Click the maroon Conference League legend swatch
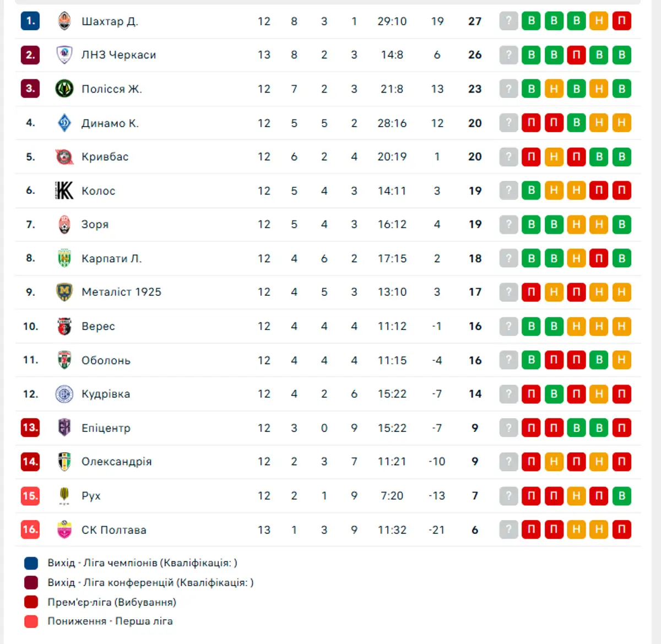The height and width of the screenshot is (644, 661). click(x=31, y=582)
